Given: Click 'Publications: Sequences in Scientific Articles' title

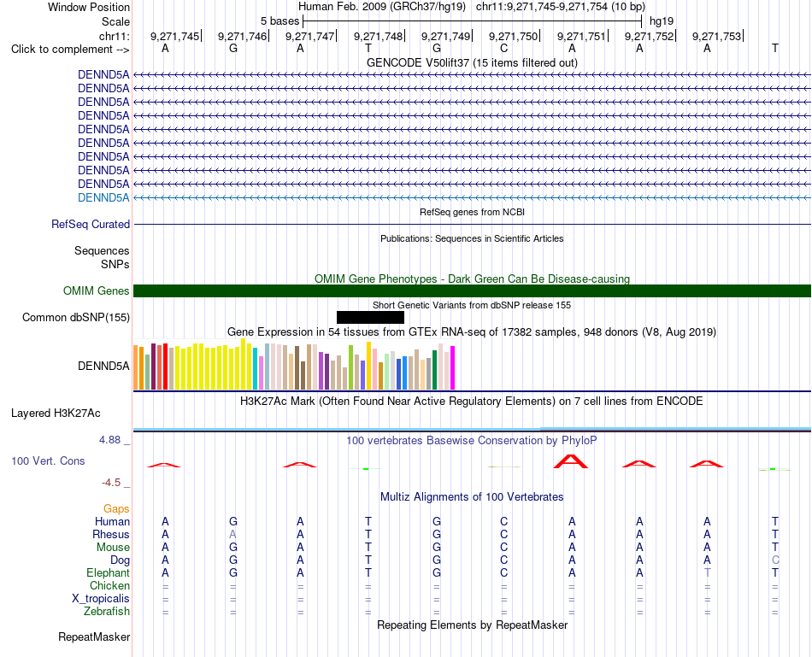Looking at the screenshot, I should coord(473,238).
